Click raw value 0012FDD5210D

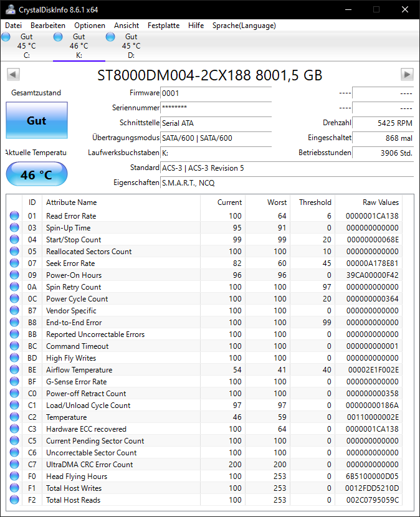(x=372, y=488)
